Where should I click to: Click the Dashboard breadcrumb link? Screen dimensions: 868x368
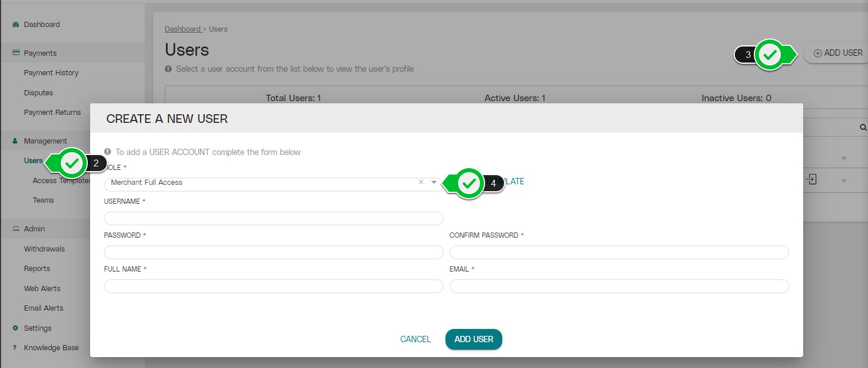coord(183,29)
